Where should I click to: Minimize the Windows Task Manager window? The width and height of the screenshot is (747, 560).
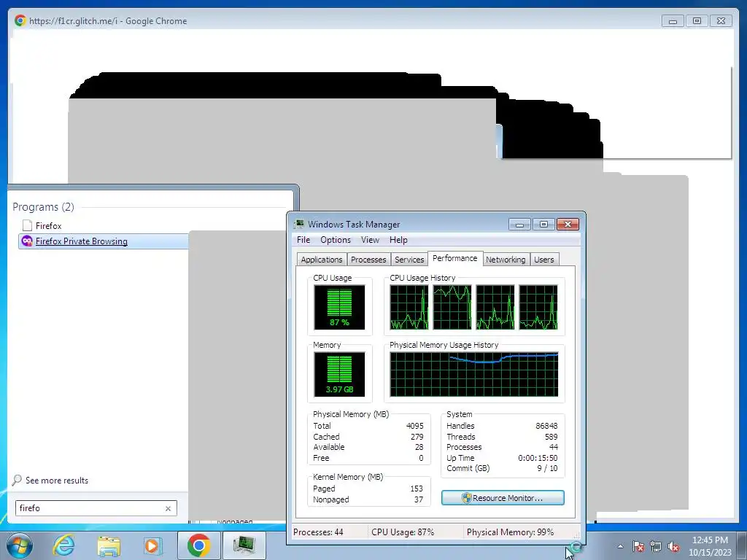(519, 225)
